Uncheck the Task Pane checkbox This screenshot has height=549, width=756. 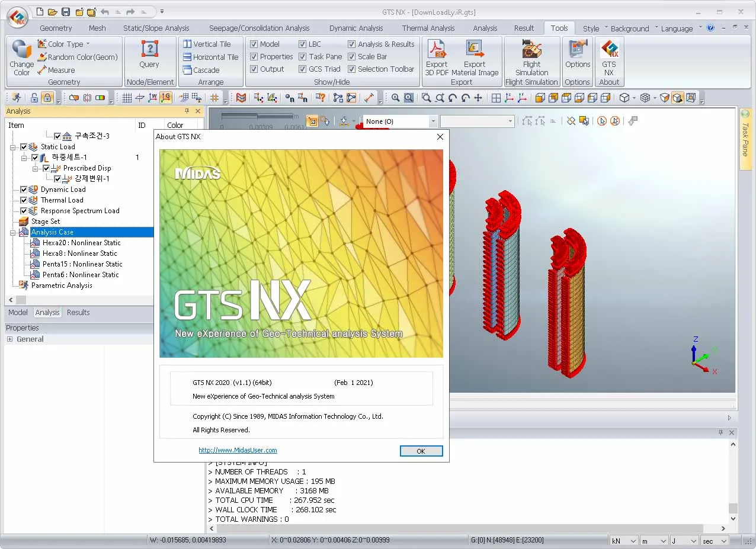(302, 57)
